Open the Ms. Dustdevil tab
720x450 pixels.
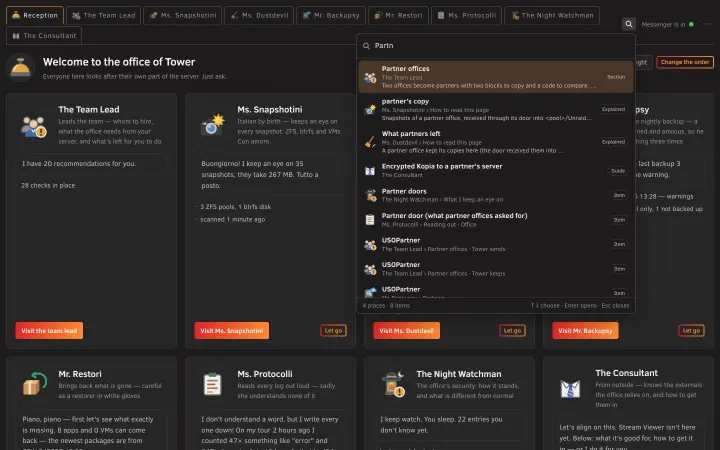pos(259,15)
